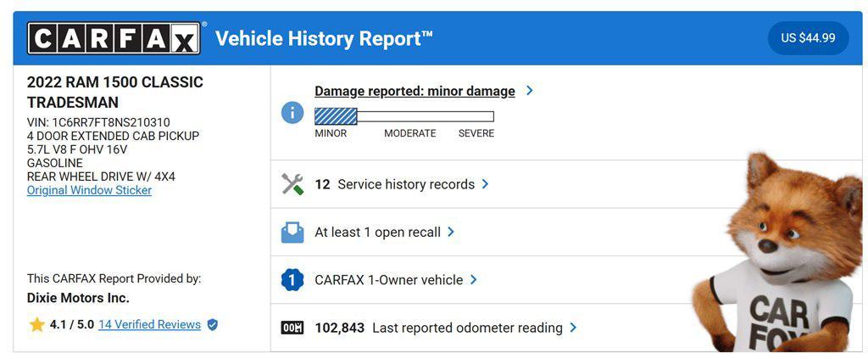Open Damage reported: minor damage heading

415,91
